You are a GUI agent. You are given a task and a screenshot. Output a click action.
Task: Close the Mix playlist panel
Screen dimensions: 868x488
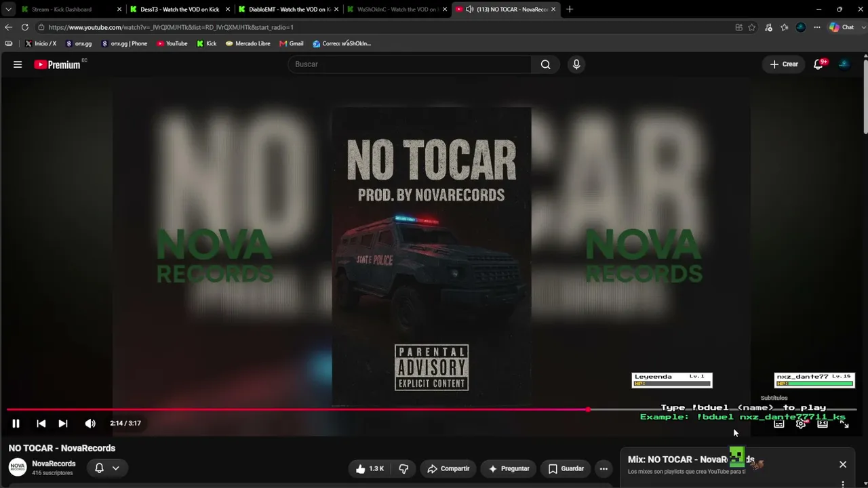point(843,464)
